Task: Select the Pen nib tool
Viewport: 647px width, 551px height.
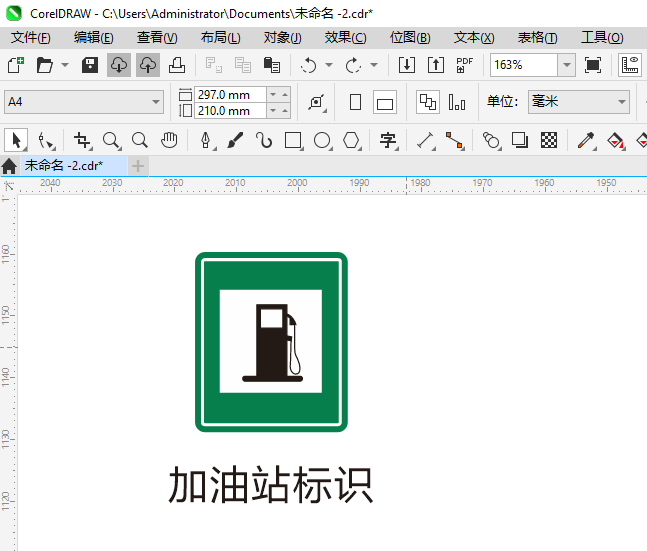Action: (x=206, y=140)
